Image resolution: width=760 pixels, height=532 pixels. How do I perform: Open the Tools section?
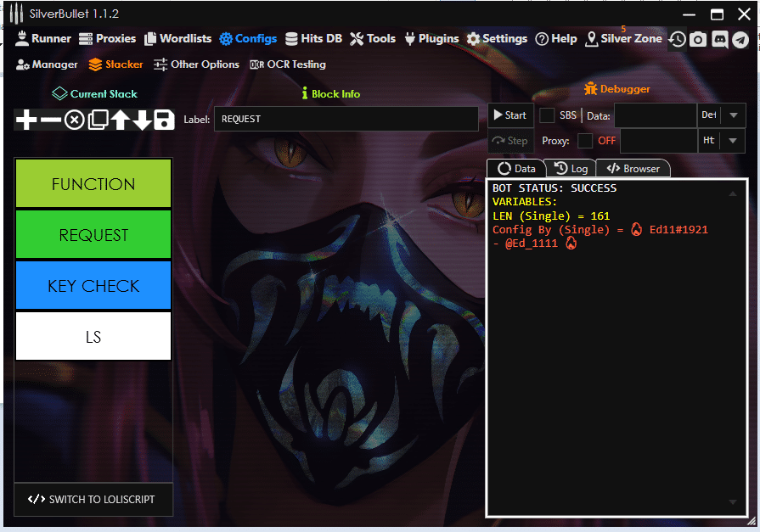373,39
